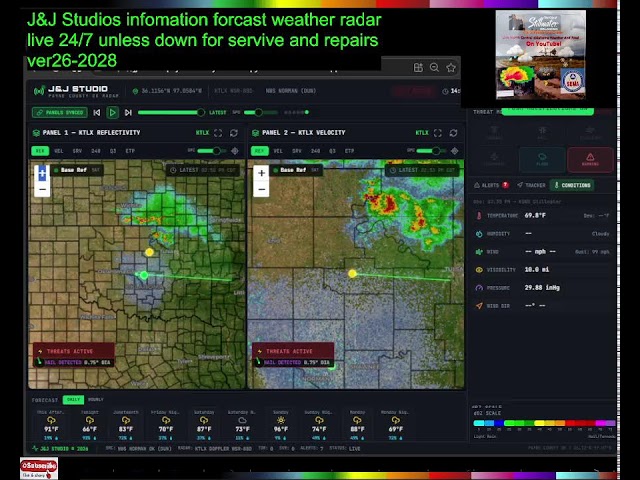Zoom in on Panel 1 map
Image resolution: width=640 pixels, height=480 pixels.
point(42,173)
